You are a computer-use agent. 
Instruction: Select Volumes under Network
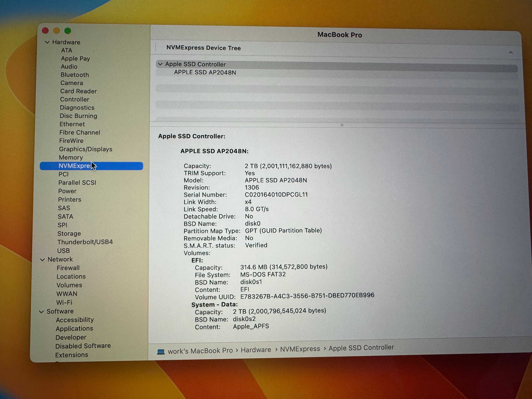(69, 285)
